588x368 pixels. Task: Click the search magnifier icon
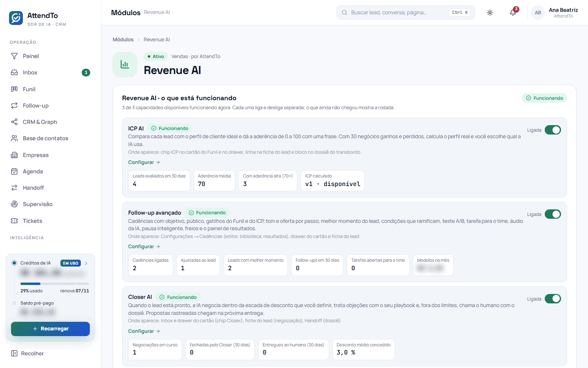345,13
